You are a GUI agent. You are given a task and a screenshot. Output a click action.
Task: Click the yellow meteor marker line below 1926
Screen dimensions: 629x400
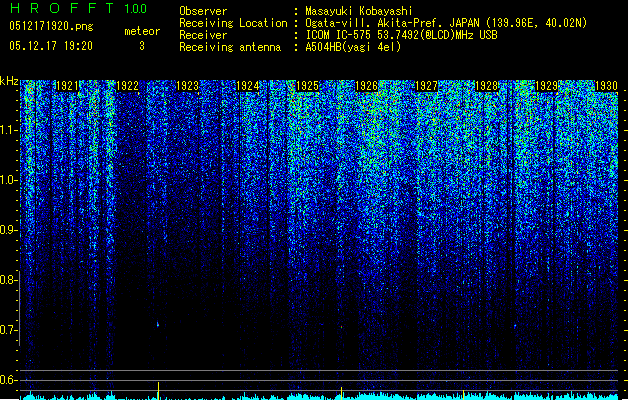pyautogui.click(x=341, y=393)
